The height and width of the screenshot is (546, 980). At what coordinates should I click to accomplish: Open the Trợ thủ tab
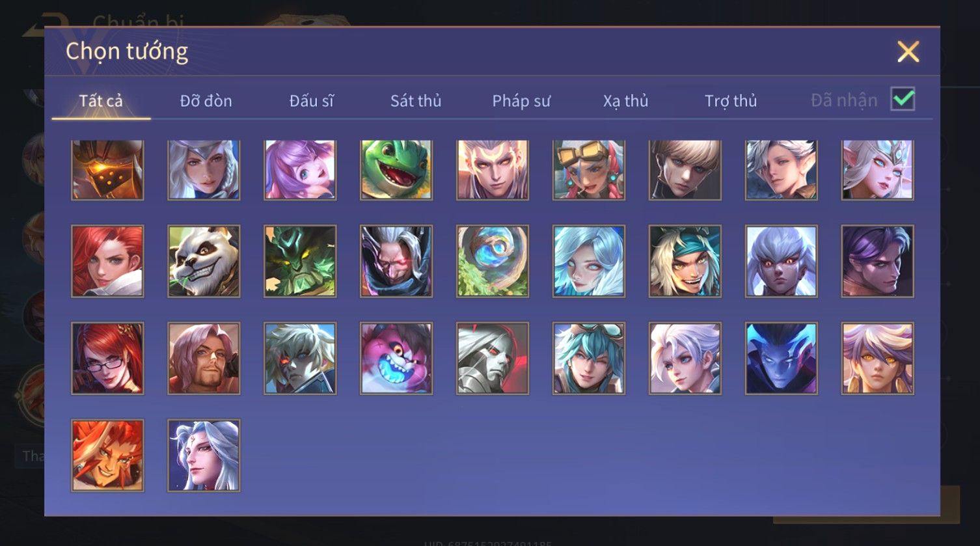731,101
